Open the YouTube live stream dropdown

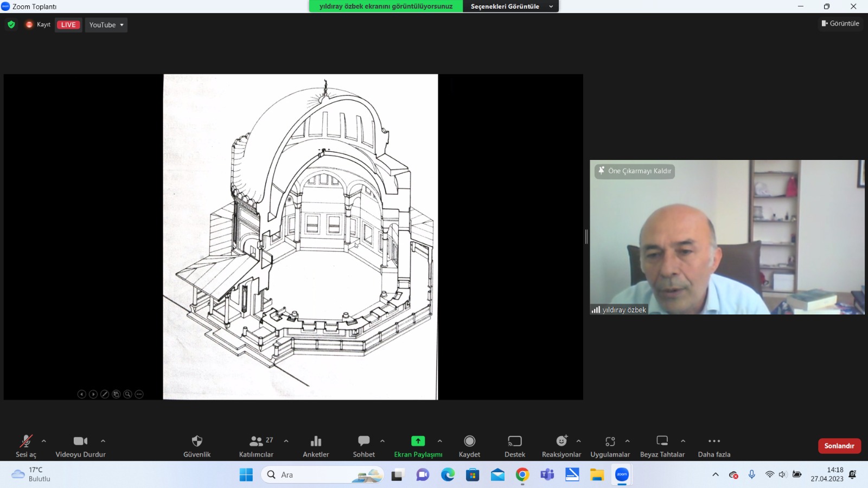(106, 25)
